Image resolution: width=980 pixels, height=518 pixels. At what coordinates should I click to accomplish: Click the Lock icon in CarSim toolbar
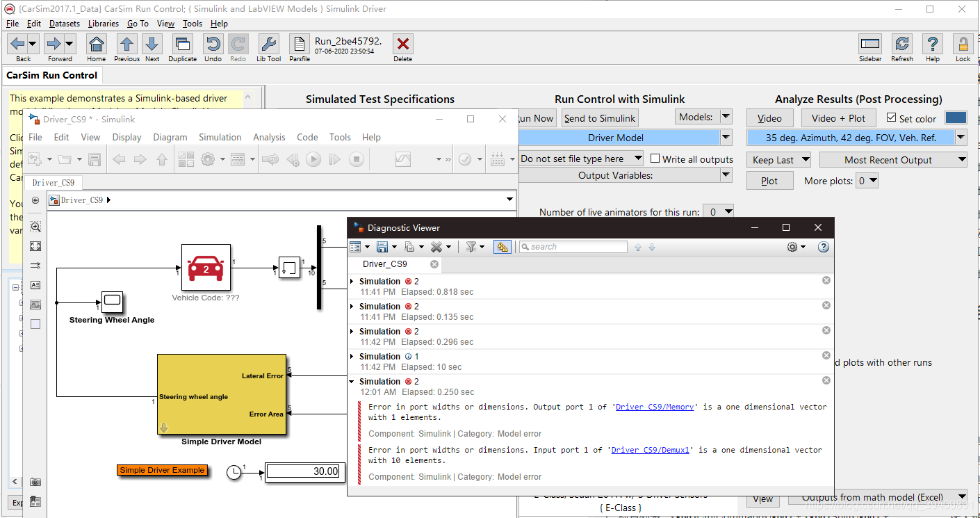(963, 44)
